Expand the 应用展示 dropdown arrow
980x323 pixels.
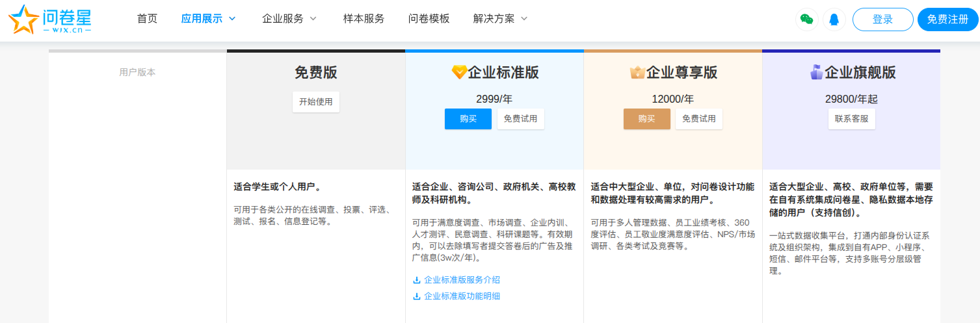pyautogui.click(x=232, y=19)
